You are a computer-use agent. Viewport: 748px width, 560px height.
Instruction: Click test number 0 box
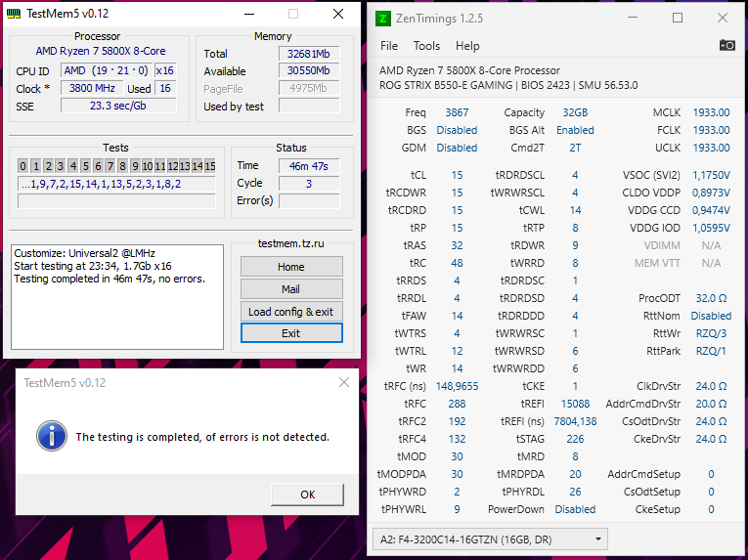22,166
